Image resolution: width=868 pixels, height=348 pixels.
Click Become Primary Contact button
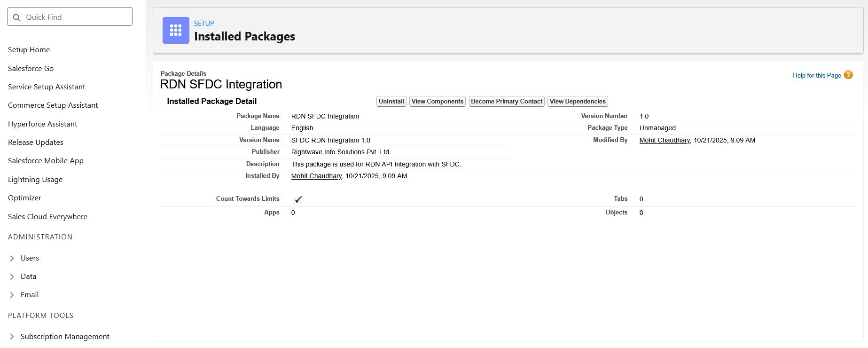507,102
